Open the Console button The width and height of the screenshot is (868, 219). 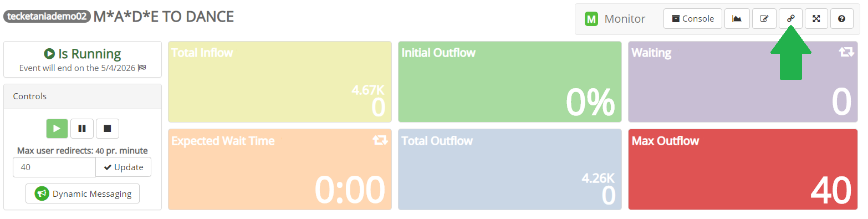point(692,19)
